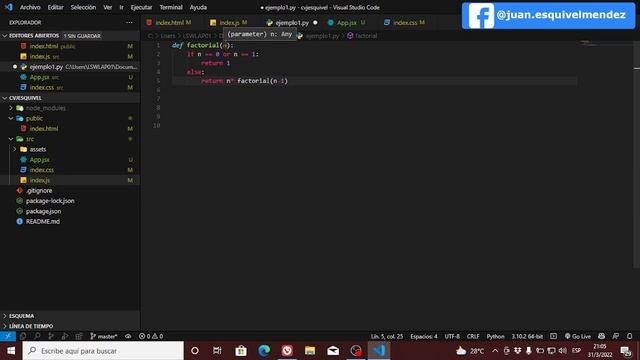Open the notifications bell in status bar
The image size is (640, 360).
click(629, 336)
